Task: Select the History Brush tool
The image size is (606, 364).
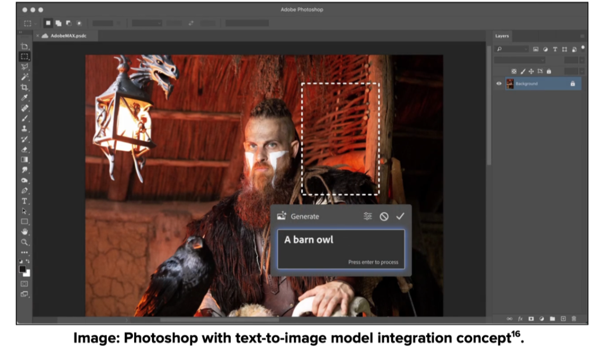Action: coord(24,139)
